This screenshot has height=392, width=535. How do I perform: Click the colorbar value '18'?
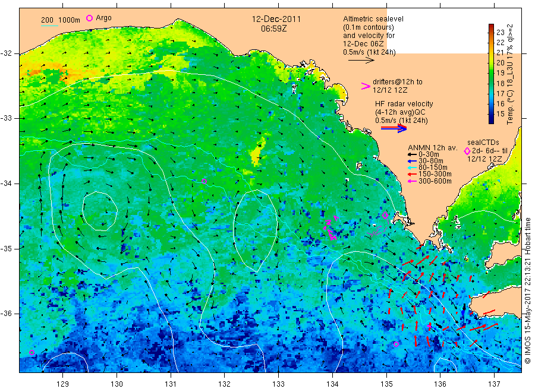[x=500, y=83]
